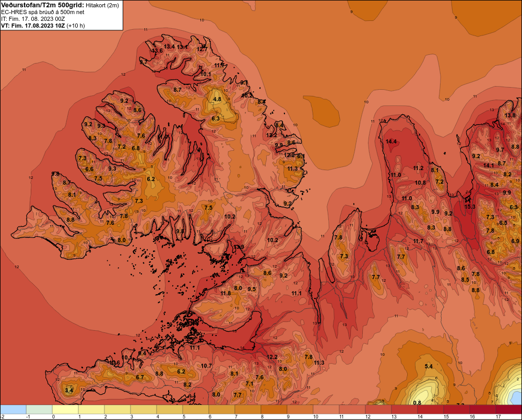Click the pale green -1 to 0 legend swatch
Image resolution: width=522 pixels, height=420 pixels.
click(39, 409)
